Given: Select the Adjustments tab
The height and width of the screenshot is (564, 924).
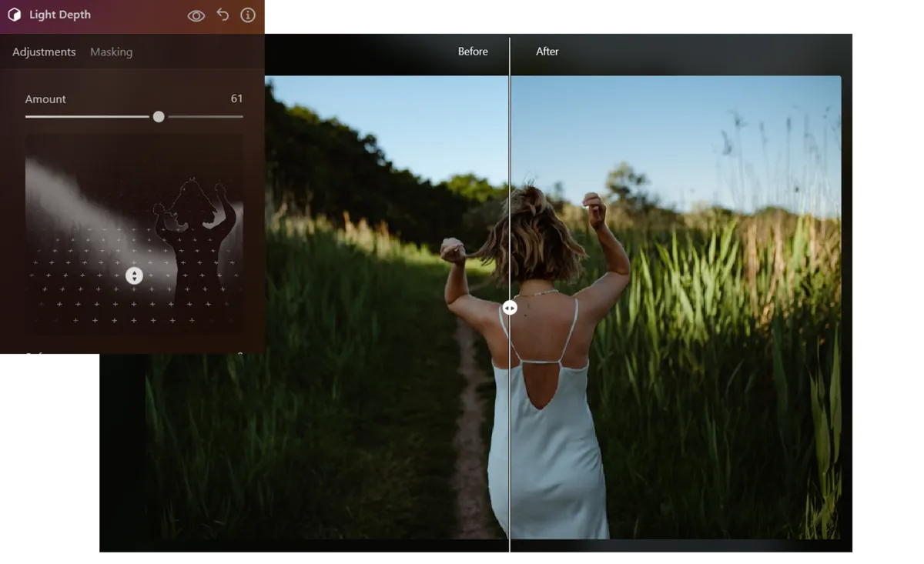Looking at the screenshot, I should [x=44, y=52].
